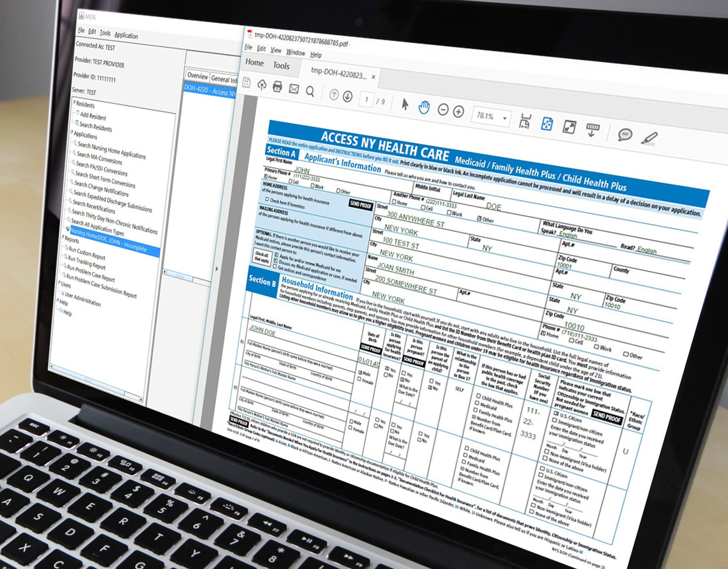Check 'Get notices and correspondence' checkbox
The height and width of the screenshot is (569, 728).
pos(274,267)
